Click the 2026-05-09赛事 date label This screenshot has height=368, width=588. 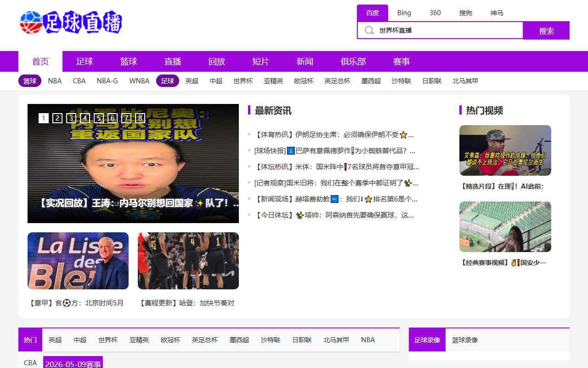(73, 362)
